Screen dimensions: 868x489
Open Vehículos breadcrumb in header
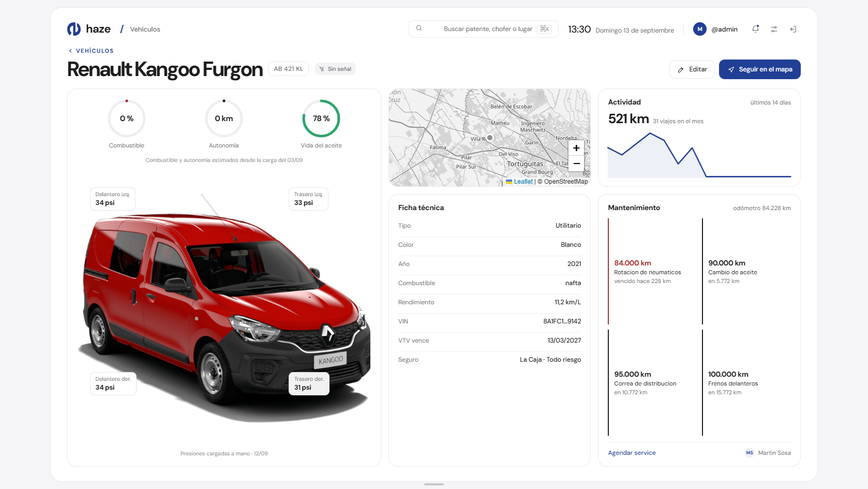coord(145,29)
